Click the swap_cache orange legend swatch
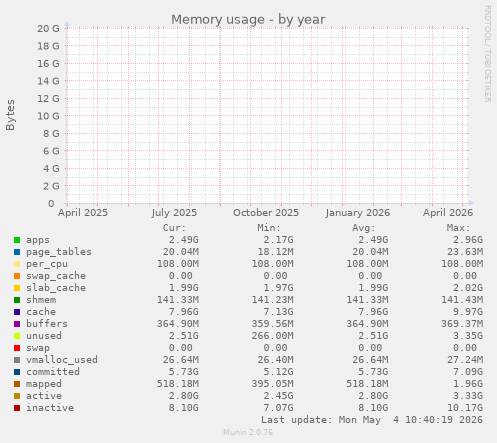Screen dimensions: 497x443 (17, 276)
